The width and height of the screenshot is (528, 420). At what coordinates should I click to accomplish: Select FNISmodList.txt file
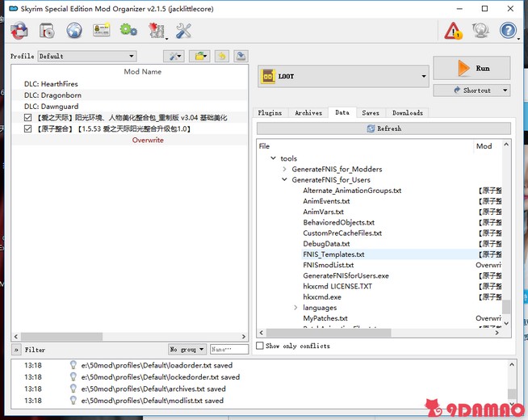click(329, 265)
